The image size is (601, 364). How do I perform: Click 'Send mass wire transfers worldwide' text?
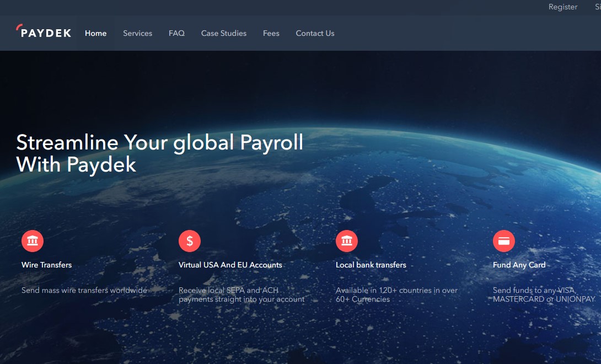point(84,290)
